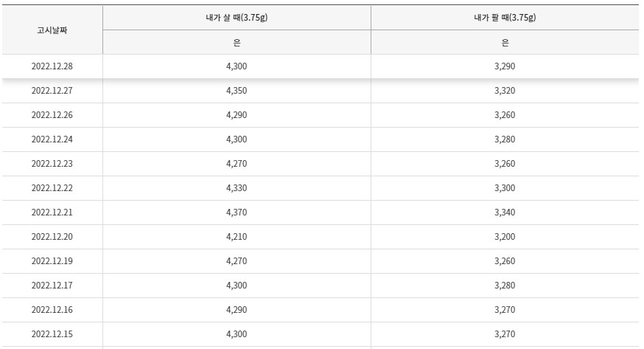
Task: Click the 은 subheader under sell column
Action: (505, 42)
